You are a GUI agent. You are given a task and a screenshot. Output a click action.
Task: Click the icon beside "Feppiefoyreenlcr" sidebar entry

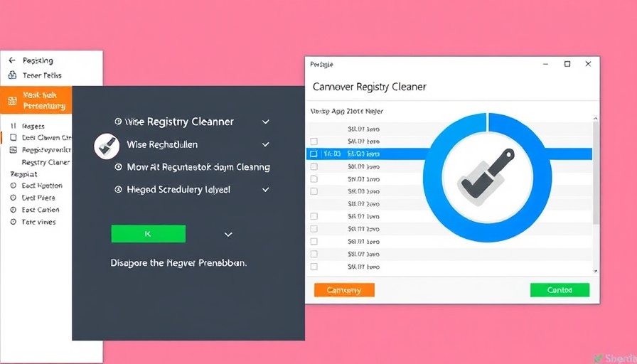[x=13, y=150]
